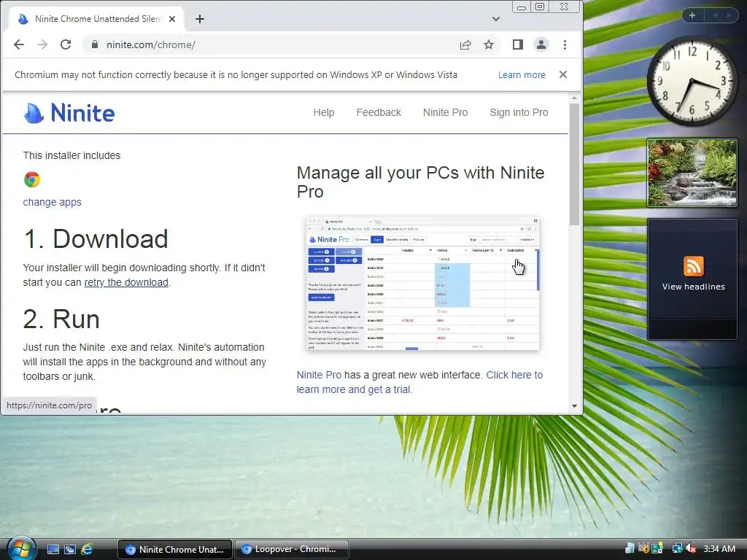Click Sign into Pro
747x560 pixels.
point(519,112)
